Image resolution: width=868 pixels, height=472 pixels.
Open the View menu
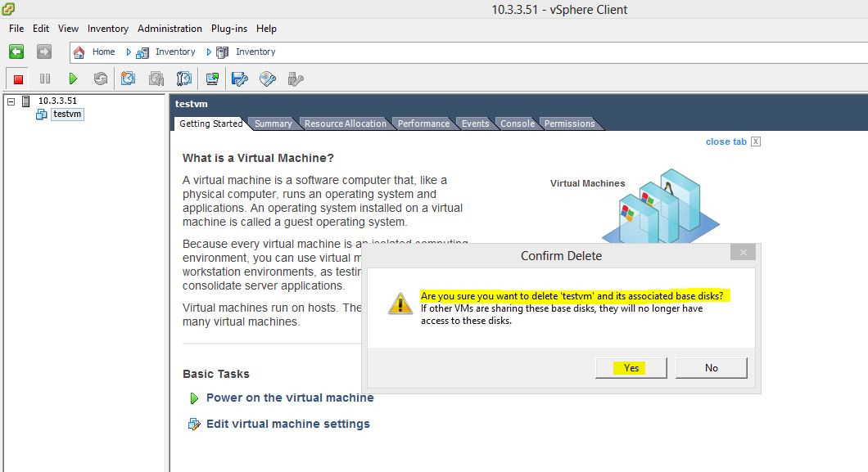tap(68, 28)
